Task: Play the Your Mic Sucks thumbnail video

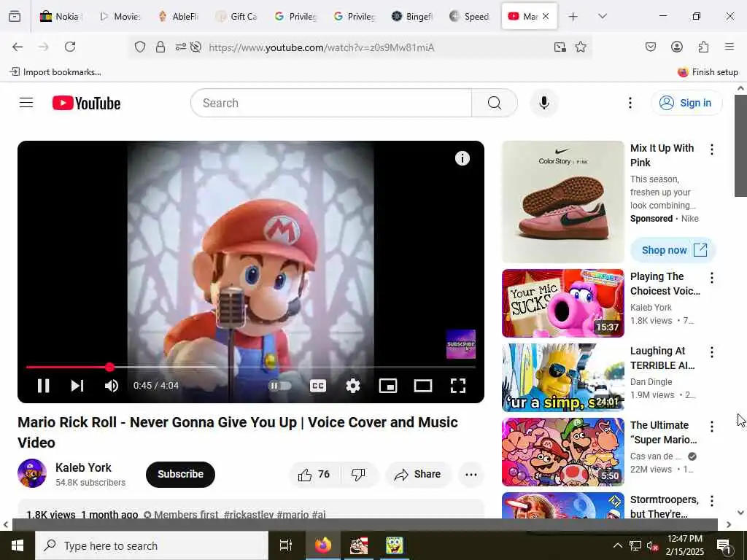Action: 562,303
